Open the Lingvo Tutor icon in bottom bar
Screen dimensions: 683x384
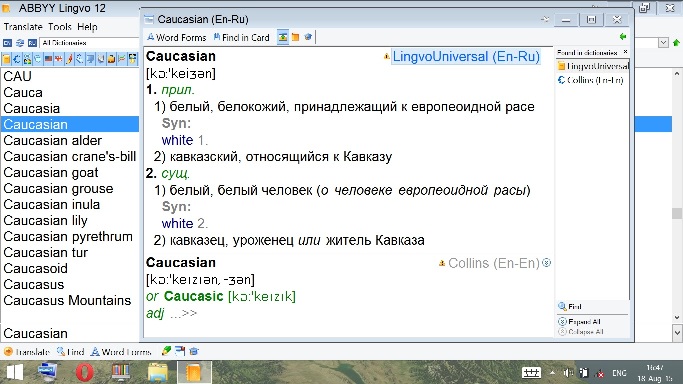tap(194, 351)
